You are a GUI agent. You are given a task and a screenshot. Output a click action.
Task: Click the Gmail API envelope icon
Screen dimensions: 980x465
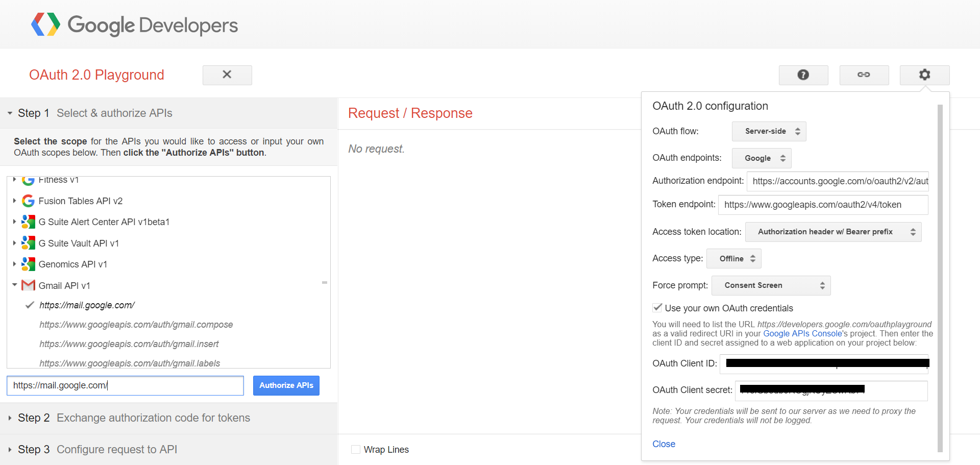[x=29, y=285]
